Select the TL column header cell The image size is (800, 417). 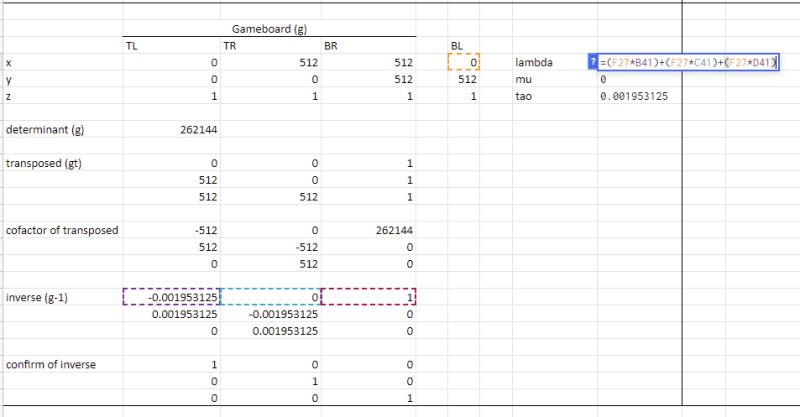172,45
